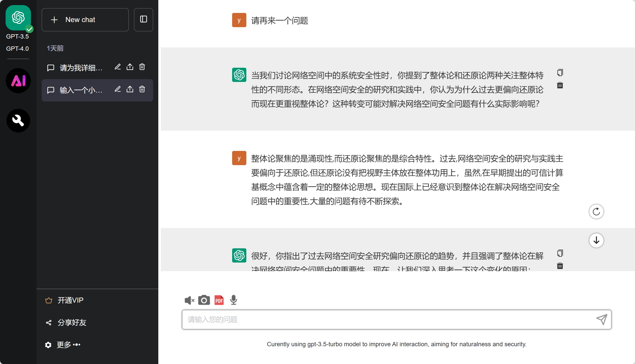Open the 请为我详细… chat conversation

pyautogui.click(x=81, y=68)
